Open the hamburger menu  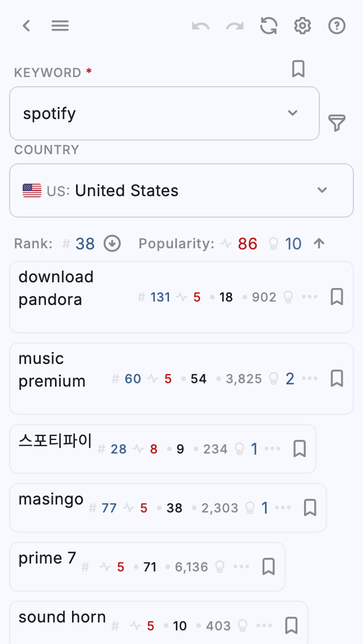[60, 26]
